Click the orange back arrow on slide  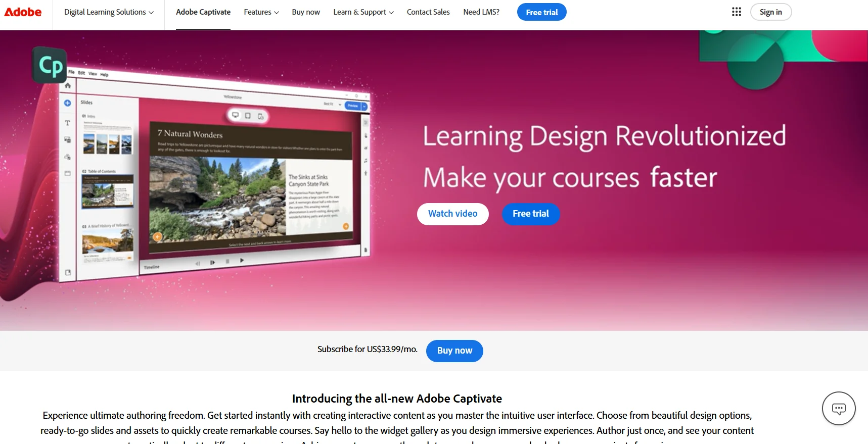158,236
